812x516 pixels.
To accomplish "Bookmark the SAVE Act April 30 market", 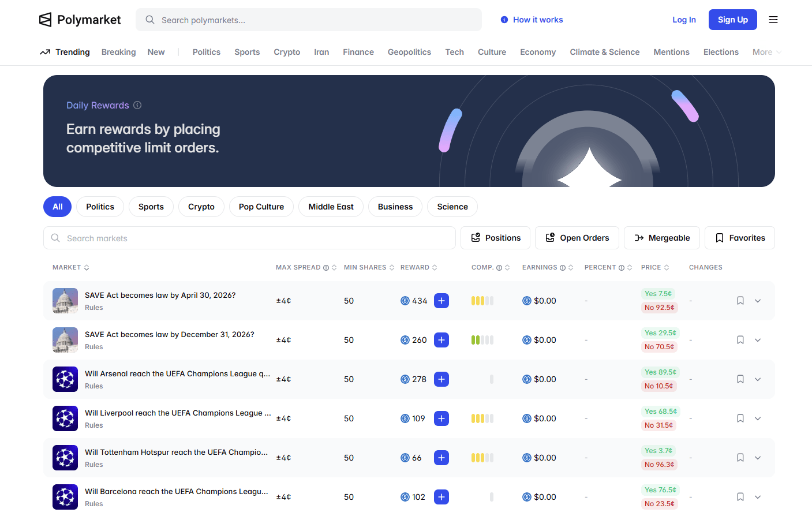I will point(740,301).
